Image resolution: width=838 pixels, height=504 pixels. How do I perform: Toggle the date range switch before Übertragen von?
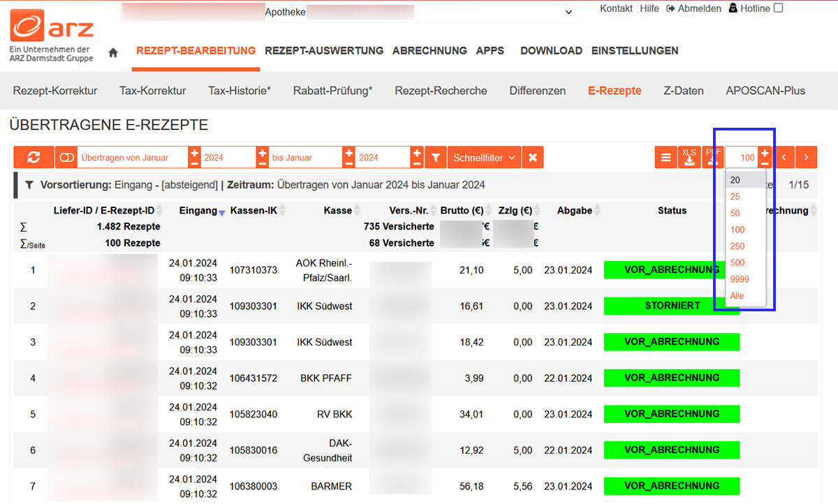click(x=66, y=158)
